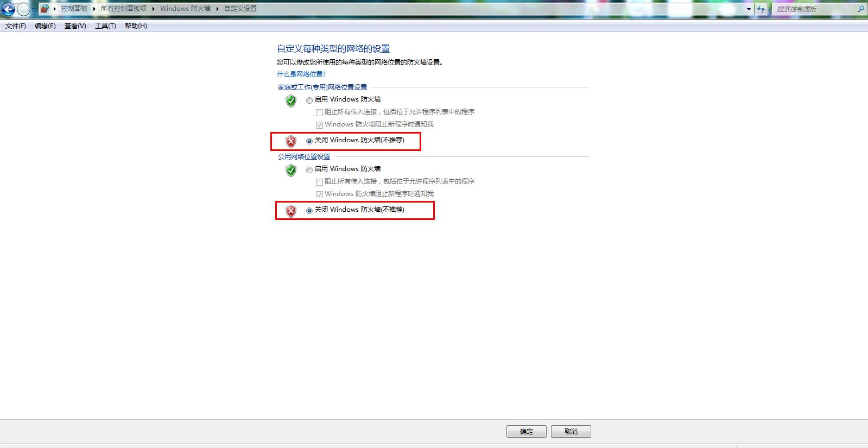Click green shield icon under home network settings
The height and width of the screenshot is (448, 868).
291,100
